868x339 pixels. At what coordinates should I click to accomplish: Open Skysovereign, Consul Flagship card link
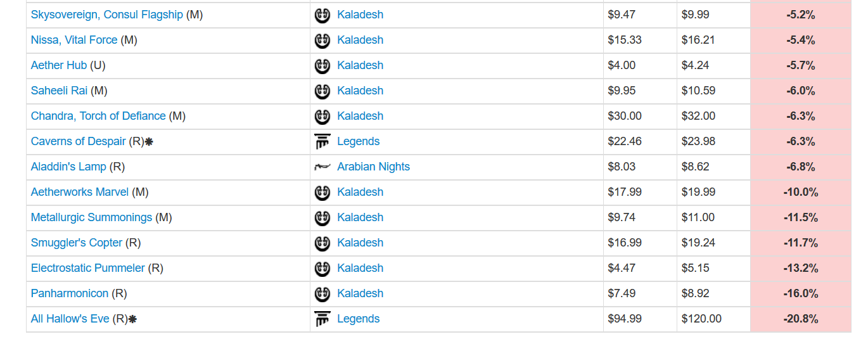point(106,15)
